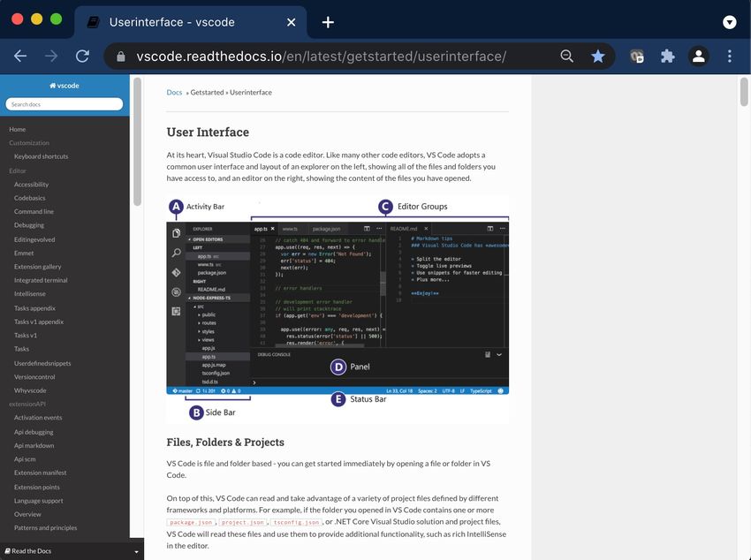Open Activation events docs page
The width and height of the screenshot is (751, 560).
38,418
